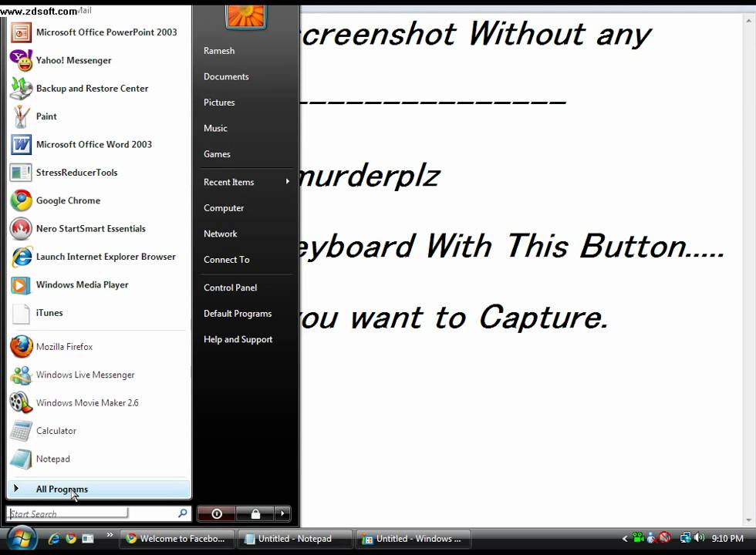Switch to Welcome to Facebook taskbar window
The height and width of the screenshot is (555, 756).
click(177, 539)
